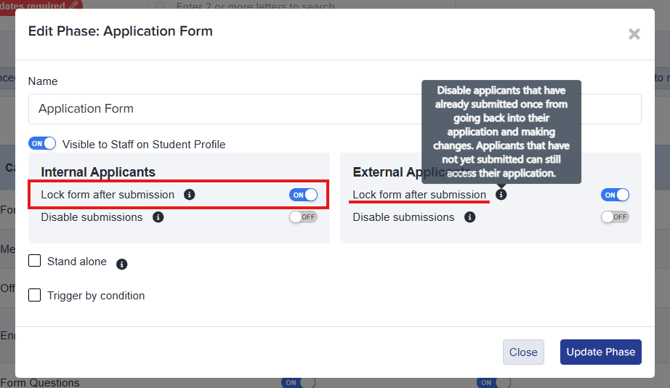Click the Internal Applicants heading

pos(98,172)
